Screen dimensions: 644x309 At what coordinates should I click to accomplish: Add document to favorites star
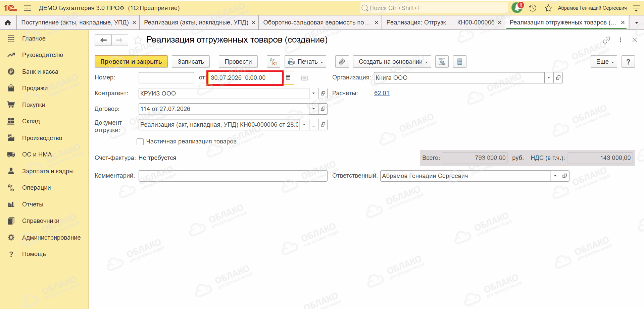click(138, 40)
